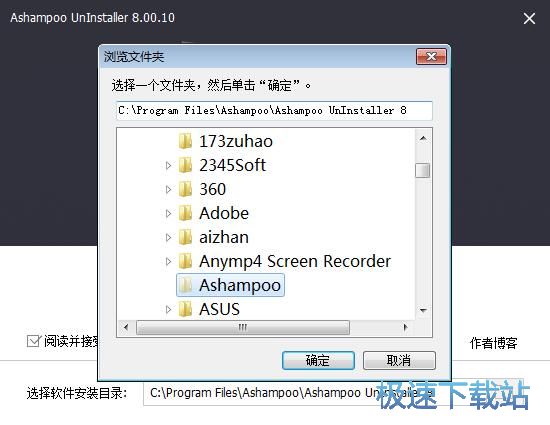The height and width of the screenshot is (425, 550).
Task: Expand the 2345Soft folder
Action: (x=168, y=166)
